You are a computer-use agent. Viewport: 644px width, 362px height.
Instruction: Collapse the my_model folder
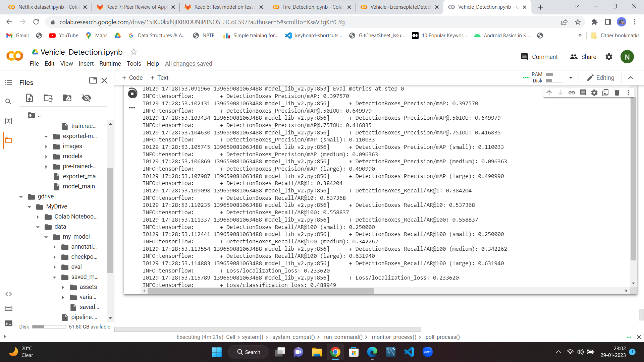[46, 237]
